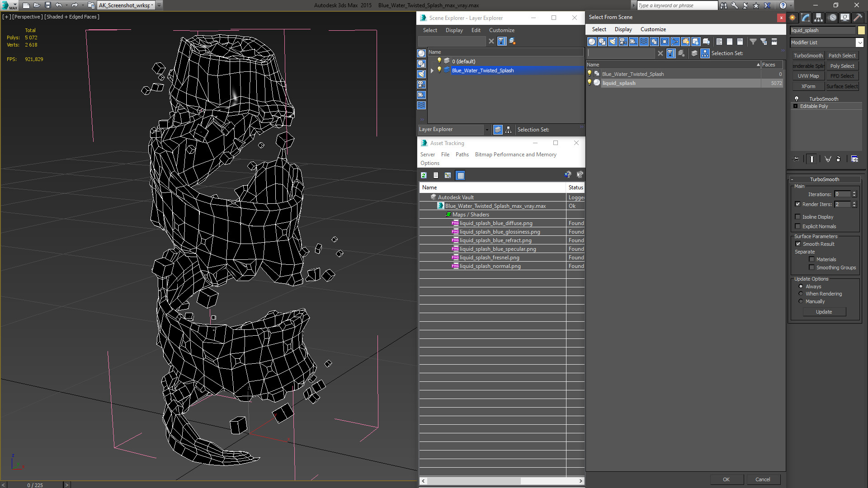
Task: Open Layer Explorer dropdown in Scene Explorer
Action: pyautogui.click(x=487, y=130)
